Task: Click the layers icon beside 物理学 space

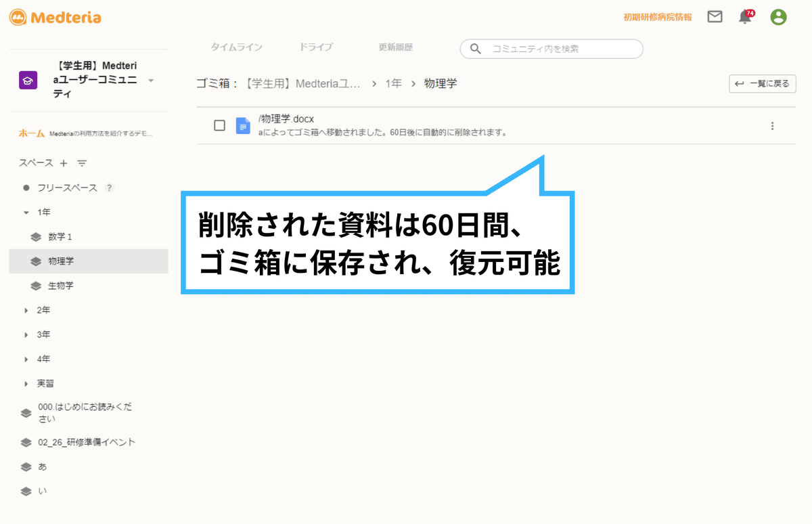Action: coord(36,261)
